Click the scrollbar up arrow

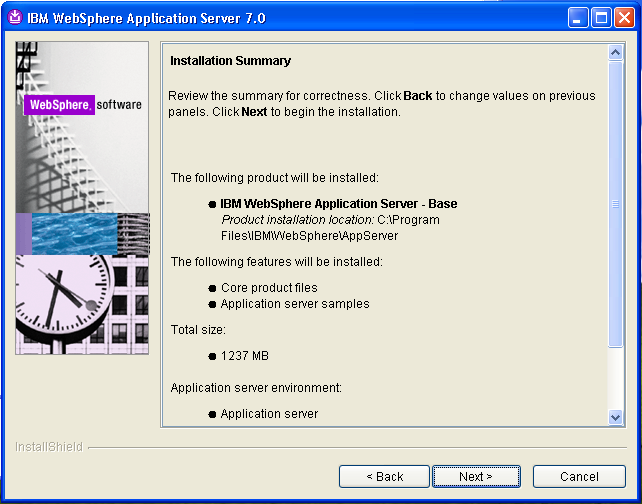(615, 52)
